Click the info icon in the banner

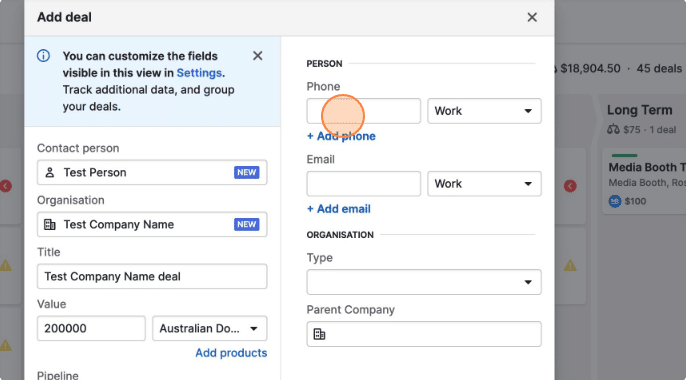[x=43, y=56]
